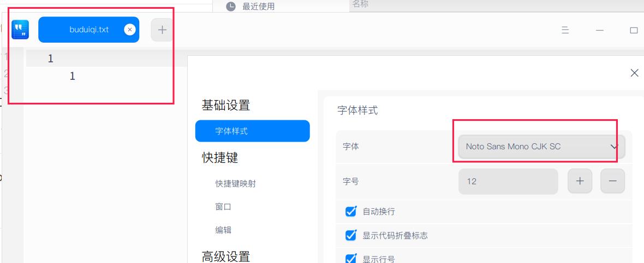Open 窗口 settings
Screen dimensions: 644x263
[x=223, y=207]
